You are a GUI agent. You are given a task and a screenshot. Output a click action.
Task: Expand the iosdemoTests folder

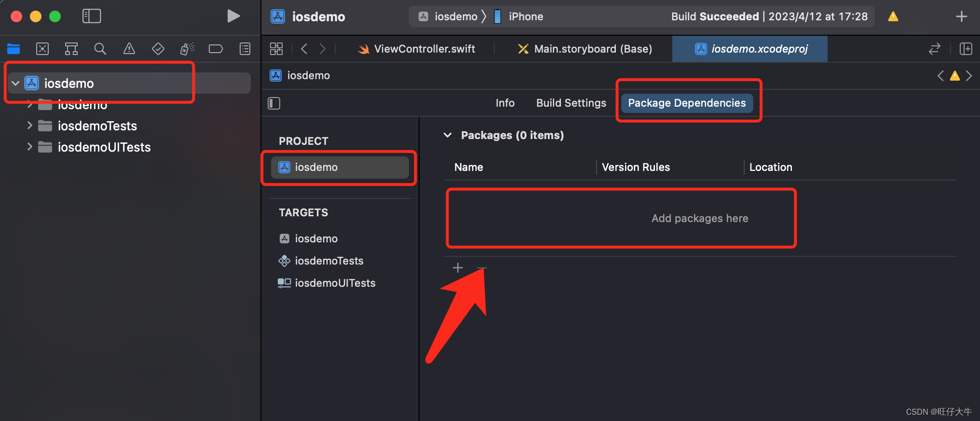[x=29, y=126]
